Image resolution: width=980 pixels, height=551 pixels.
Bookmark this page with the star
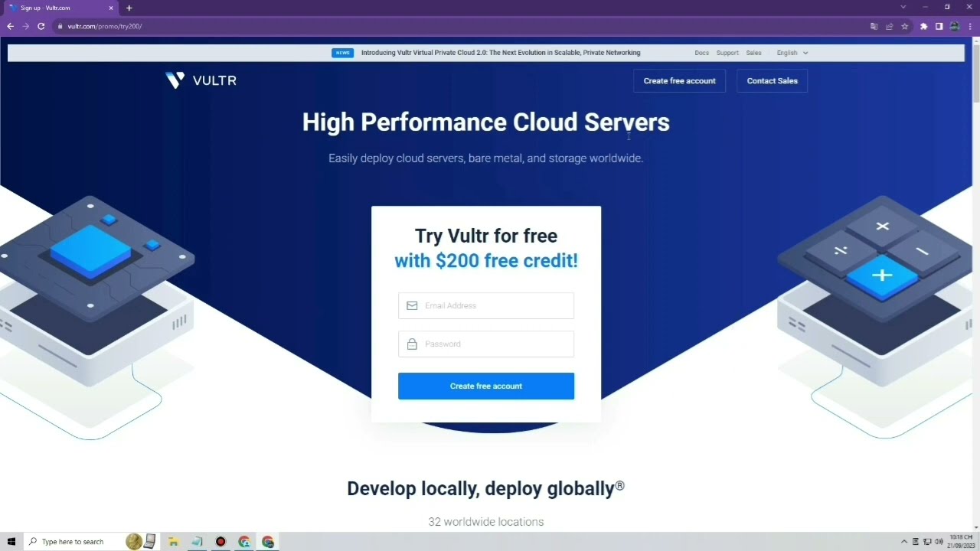(904, 26)
